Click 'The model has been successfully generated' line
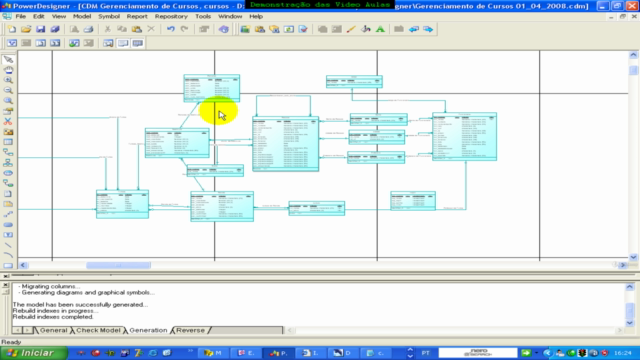Image resolution: width=640 pixels, height=360 pixels. click(x=80, y=304)
